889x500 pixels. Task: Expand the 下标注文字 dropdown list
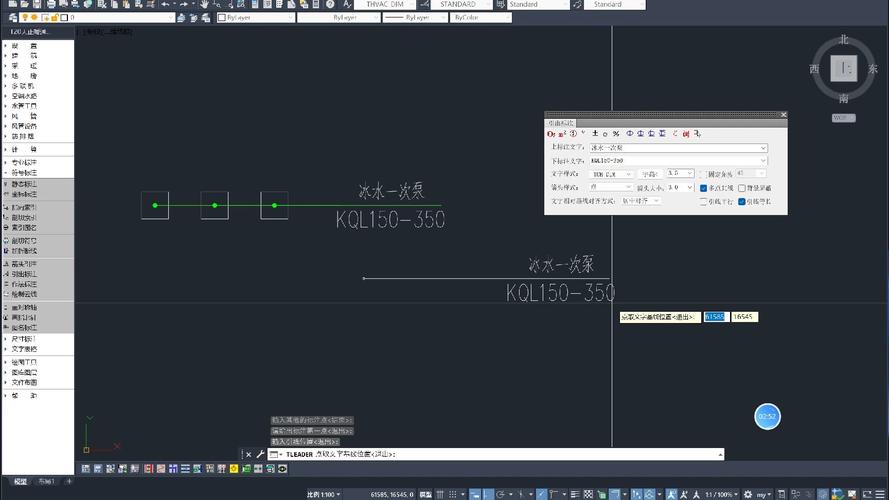(763, 161)
